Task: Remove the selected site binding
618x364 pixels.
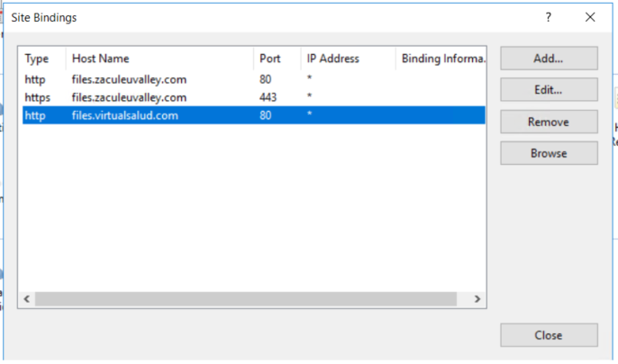Action: [549, 122]
